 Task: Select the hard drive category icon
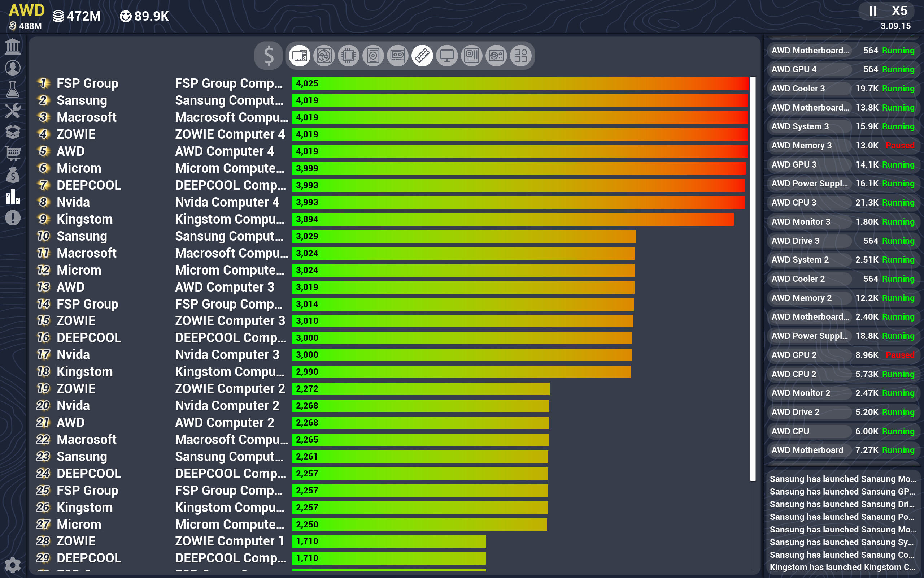tap(373, 56)
